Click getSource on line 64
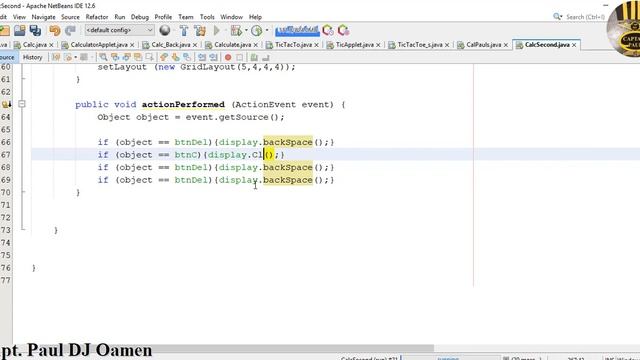The height and width of the screenshot is (360, 640). [x=244, y=117]
